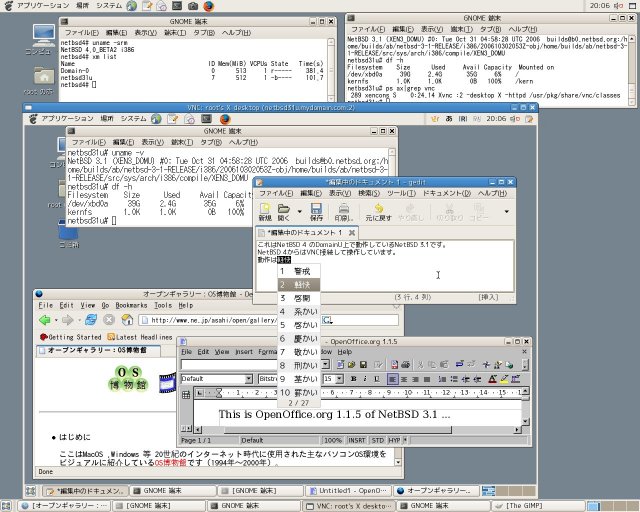Click the numbering list icon in OpenOffice
Image resolution: width=640 pixels, height=512 pixels.
(x=442, y=379)
